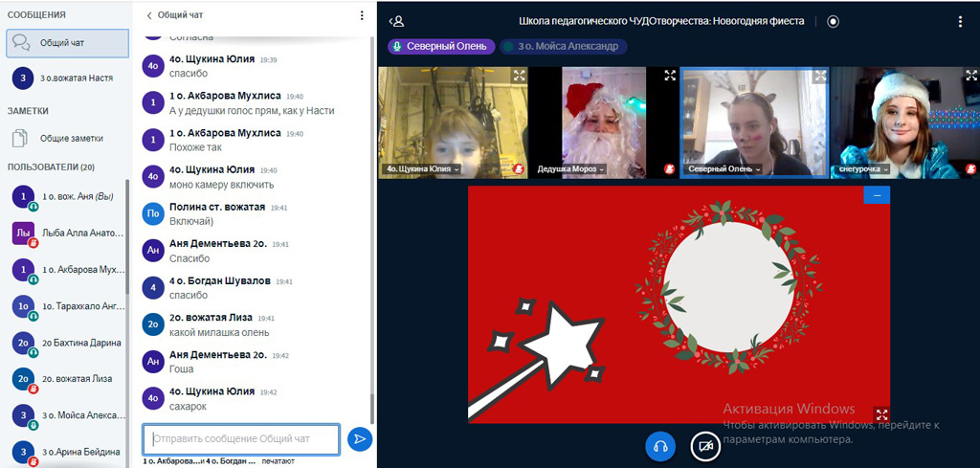
Task: Hide the chat via Общий чат back arrow
Action: 149,15
